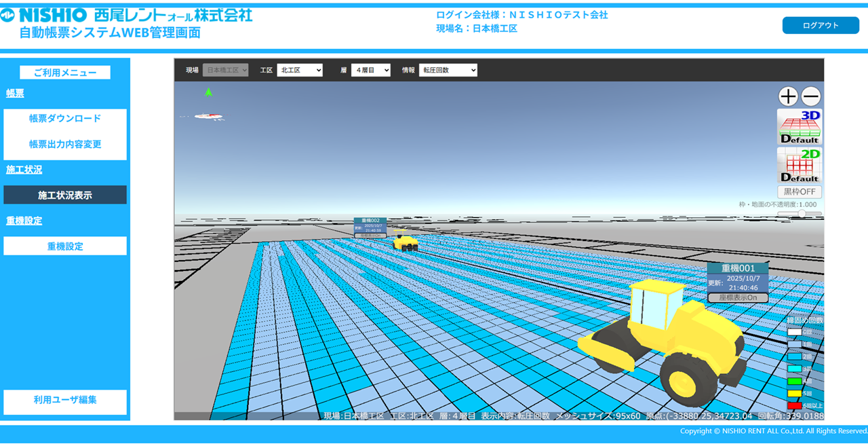
Task: Open 重機設定 white menu item
Action: 65,246
